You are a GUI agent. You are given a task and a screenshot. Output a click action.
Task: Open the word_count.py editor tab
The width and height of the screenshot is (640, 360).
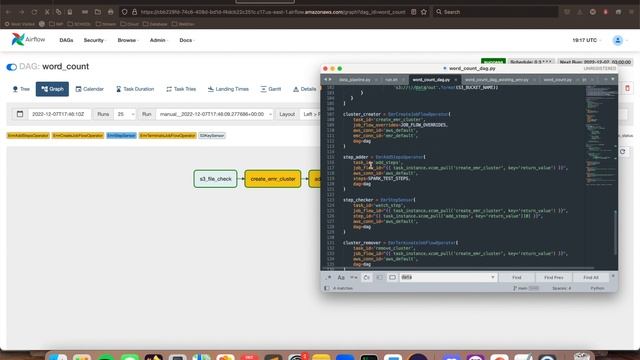558,80
